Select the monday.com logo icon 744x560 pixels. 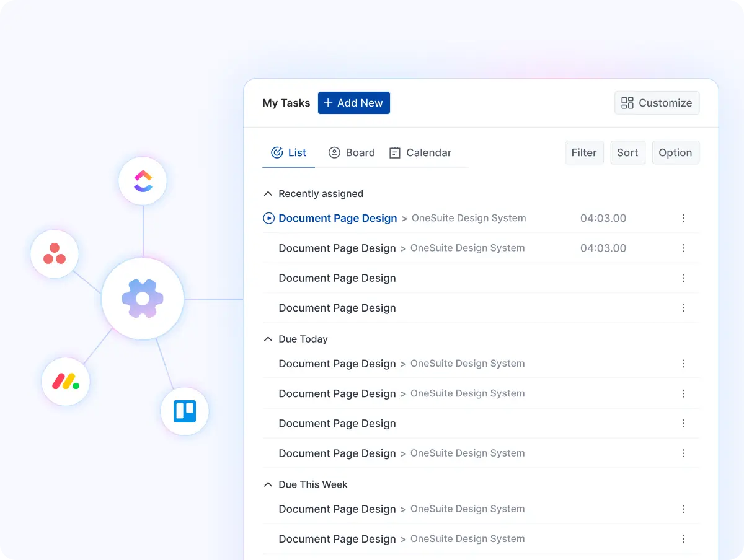[66, 382]
